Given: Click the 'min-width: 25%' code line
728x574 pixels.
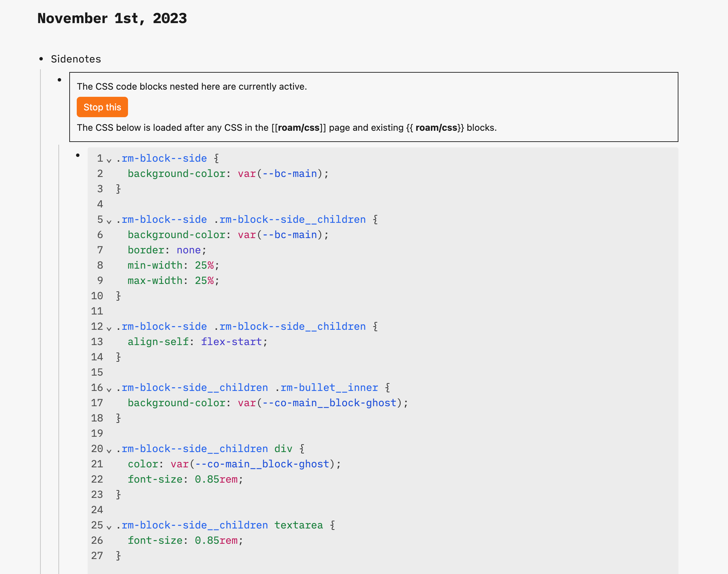Looking at the screenshot, I should coord(173,265).
